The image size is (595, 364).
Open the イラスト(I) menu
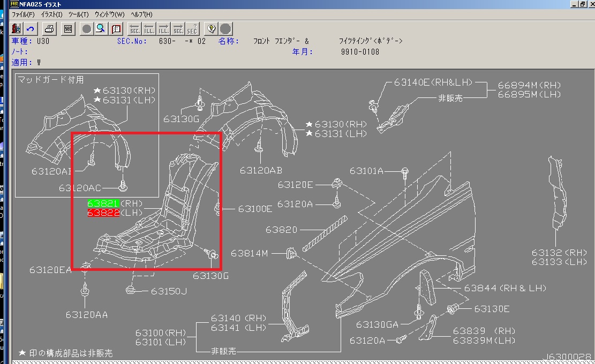(x=51, y=14)
